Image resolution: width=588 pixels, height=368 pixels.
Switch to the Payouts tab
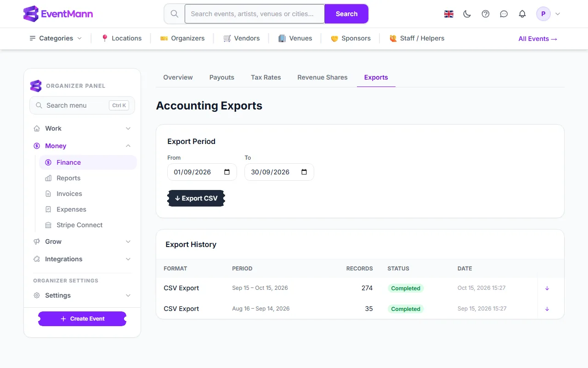(x=222, y=77)
